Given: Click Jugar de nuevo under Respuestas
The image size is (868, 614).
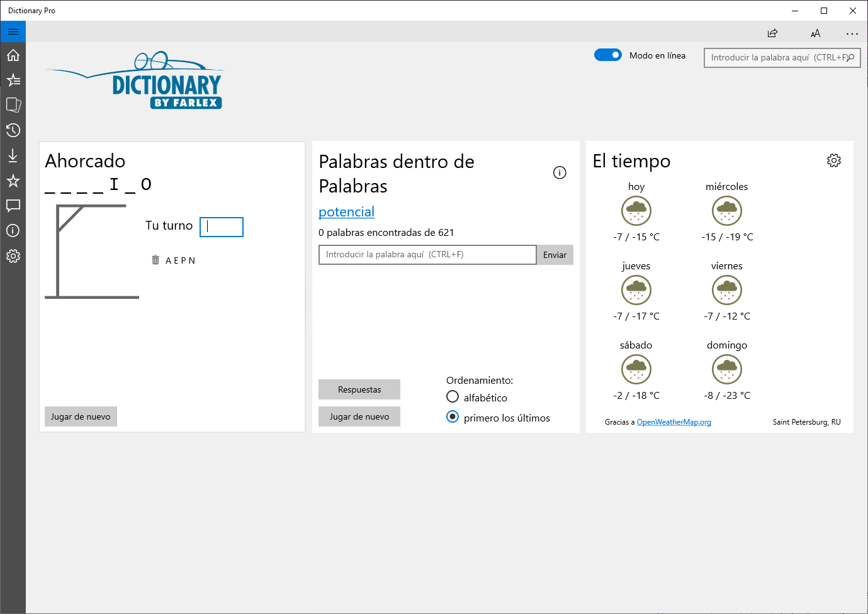Looking at the screenshot, I should 359,416.
